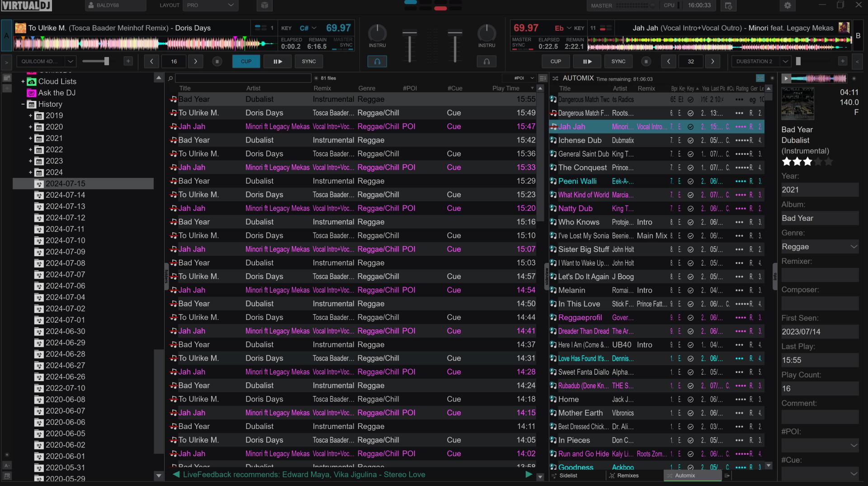This screenshot has width=868, height=486.
Task: Click the sideview list options icon
Action: [x=727, y=476]
